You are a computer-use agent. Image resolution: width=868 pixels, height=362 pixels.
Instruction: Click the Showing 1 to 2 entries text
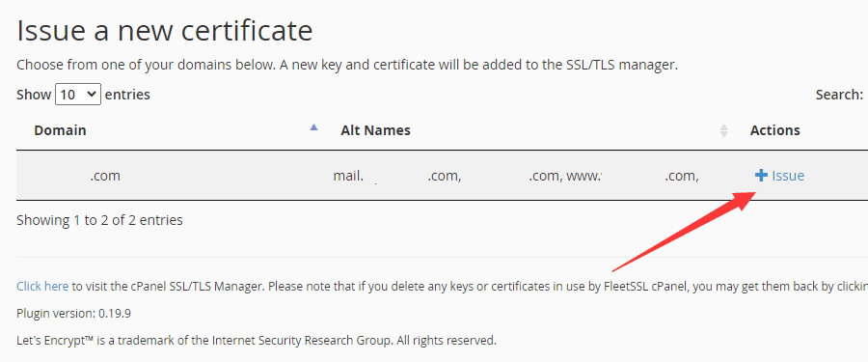coord(99,220)
